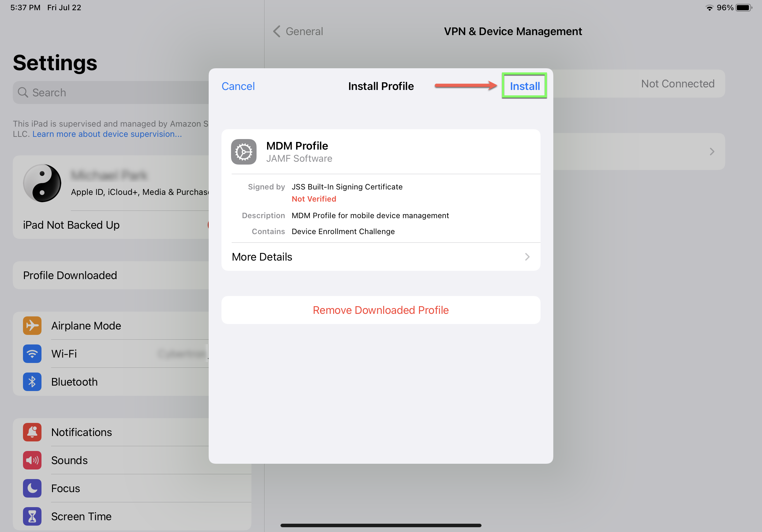762x532 pixels.
Task: Tap the General back button label
Action: (x=304, y=31)
